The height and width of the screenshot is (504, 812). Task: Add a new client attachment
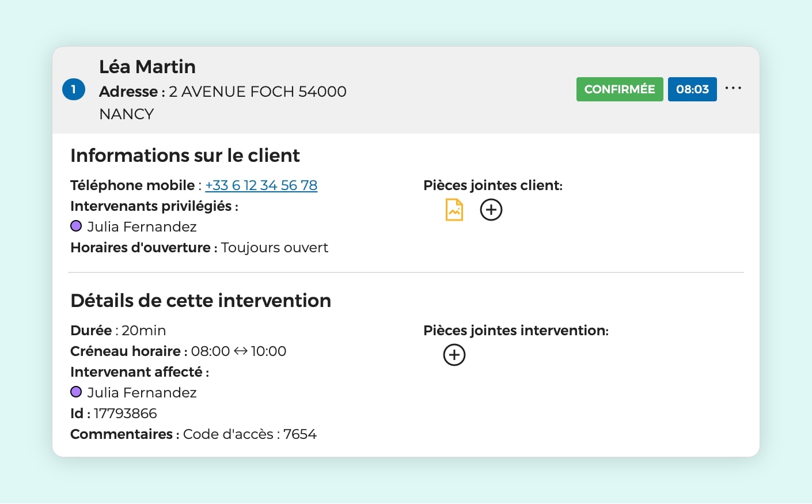pyautogui.click(x=491, y=210)
